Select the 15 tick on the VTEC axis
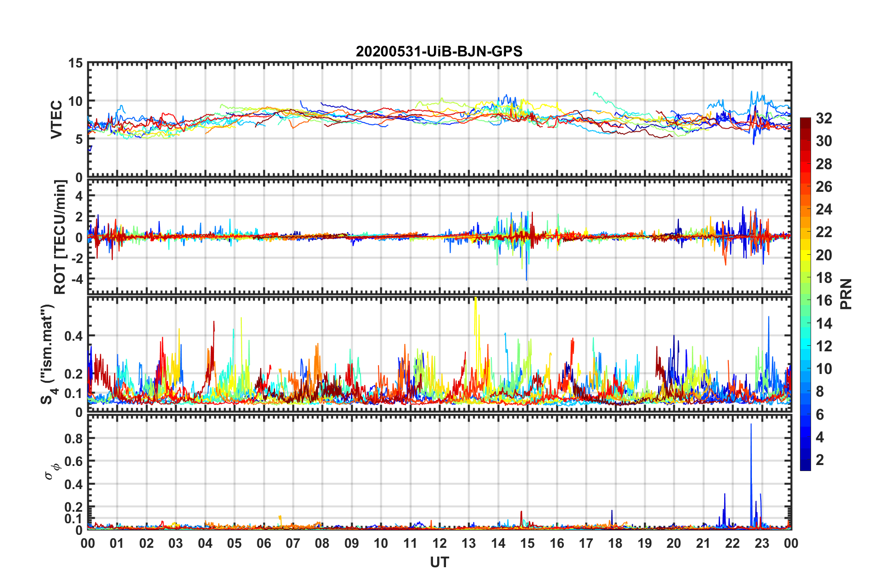This screenshot has width=879, height=588. click(76, 63)
